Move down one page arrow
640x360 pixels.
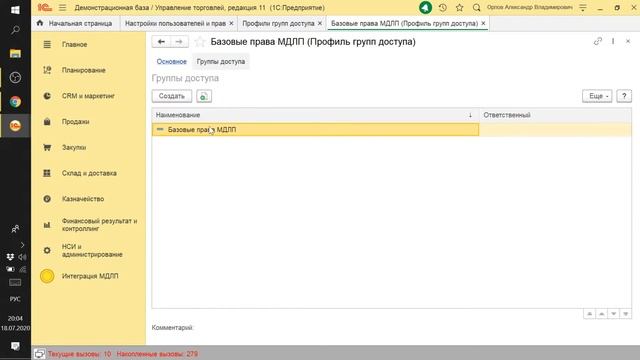click(613, 313)
